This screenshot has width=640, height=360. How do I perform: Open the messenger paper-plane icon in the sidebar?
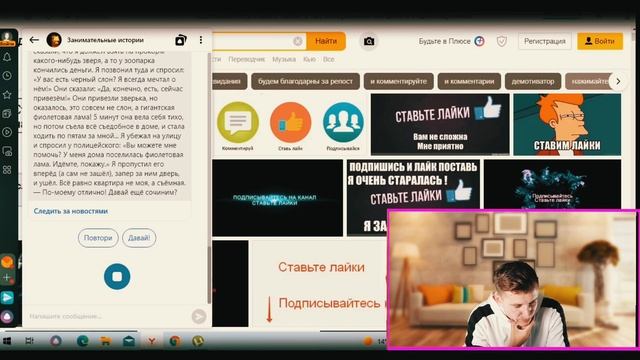point(7,298)
